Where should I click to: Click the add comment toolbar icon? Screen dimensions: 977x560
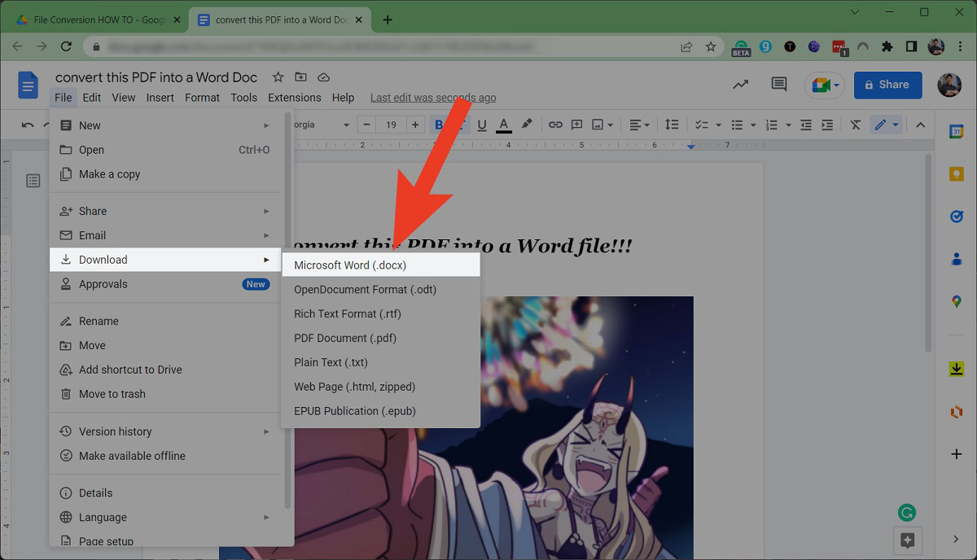pos(577,125)
